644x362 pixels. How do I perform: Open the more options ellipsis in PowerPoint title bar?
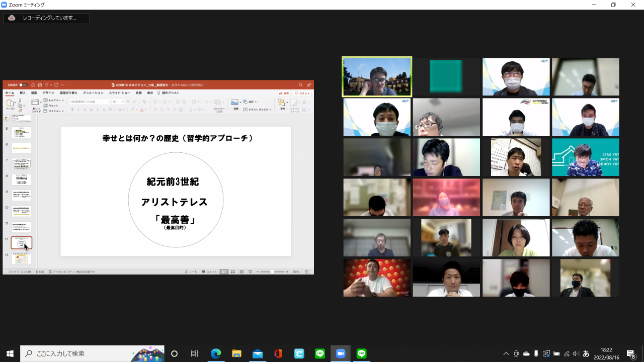(63, 85)
